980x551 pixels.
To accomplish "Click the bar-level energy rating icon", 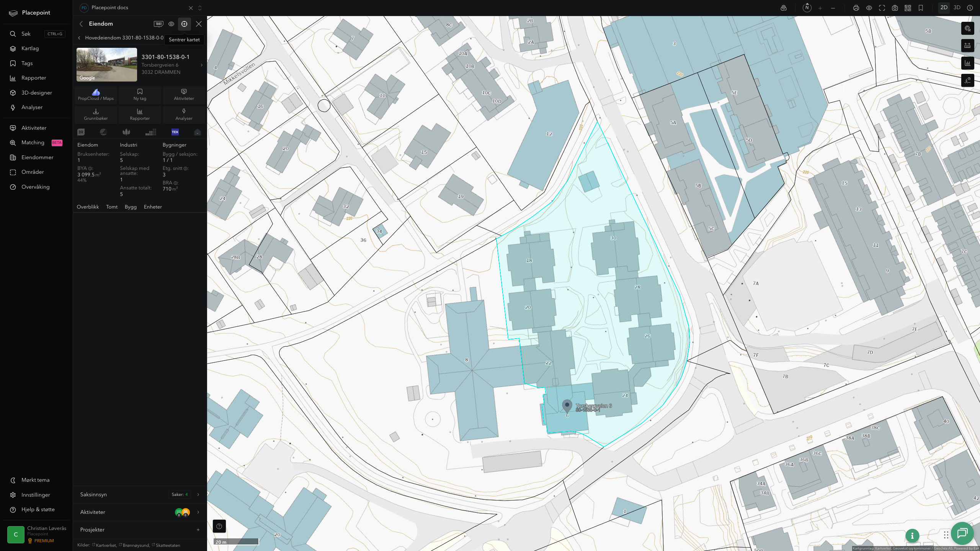I will pyautogui.click(x=151, y=132).
